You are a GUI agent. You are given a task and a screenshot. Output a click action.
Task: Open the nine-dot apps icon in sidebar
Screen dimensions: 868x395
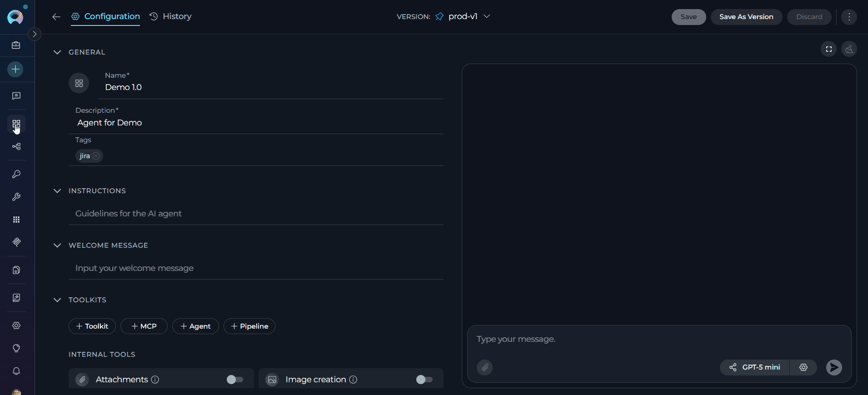[16, 220]
